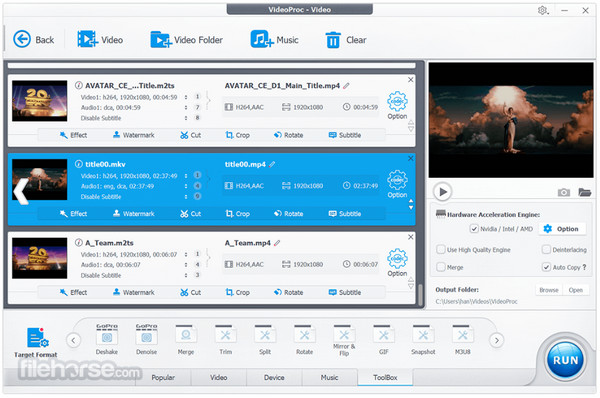The width and height of the screenshot is (600, 398).
Task: Move AVATAR_CE item down in list
Action: pyautogui.click(x=411, y=129)
